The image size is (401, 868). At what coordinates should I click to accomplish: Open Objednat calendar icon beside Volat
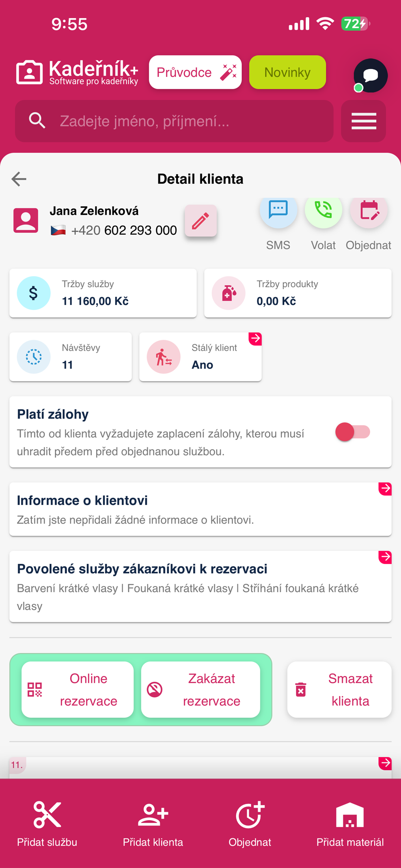pos(369,210)
